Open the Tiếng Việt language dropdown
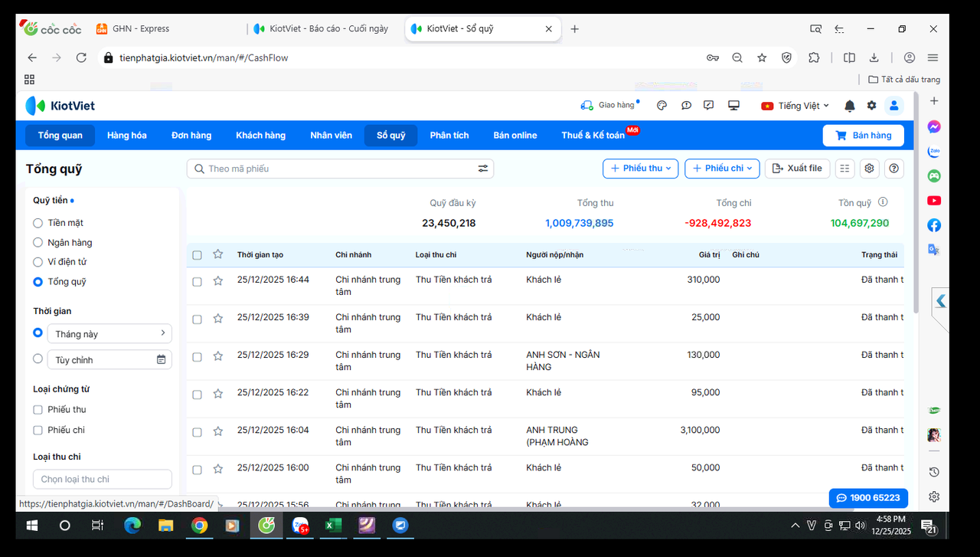This screenshot has width=980, height=557. pos(795,106)
